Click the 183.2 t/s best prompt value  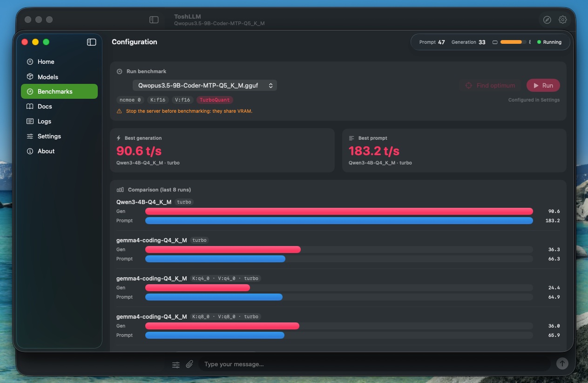(374, 151)
